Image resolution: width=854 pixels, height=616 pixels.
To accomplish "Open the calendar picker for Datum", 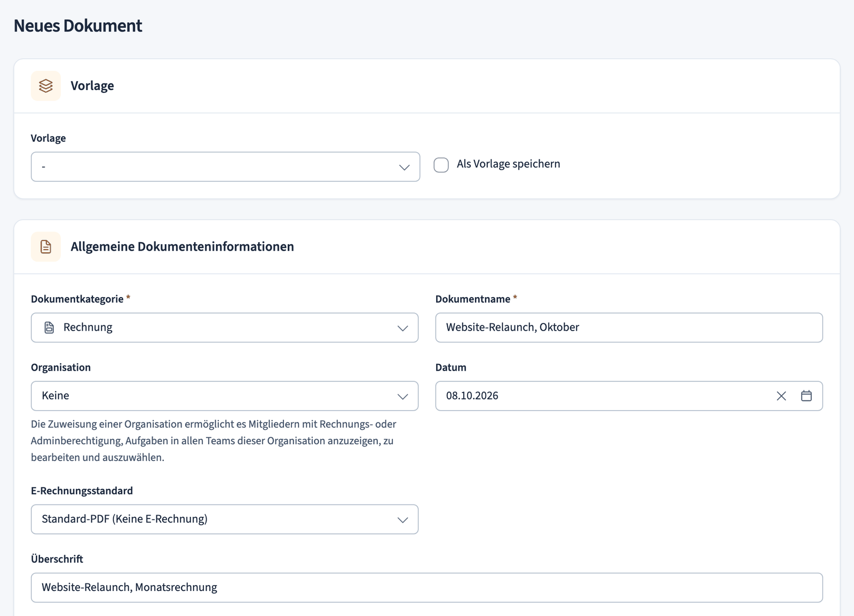I will (806, 396).
